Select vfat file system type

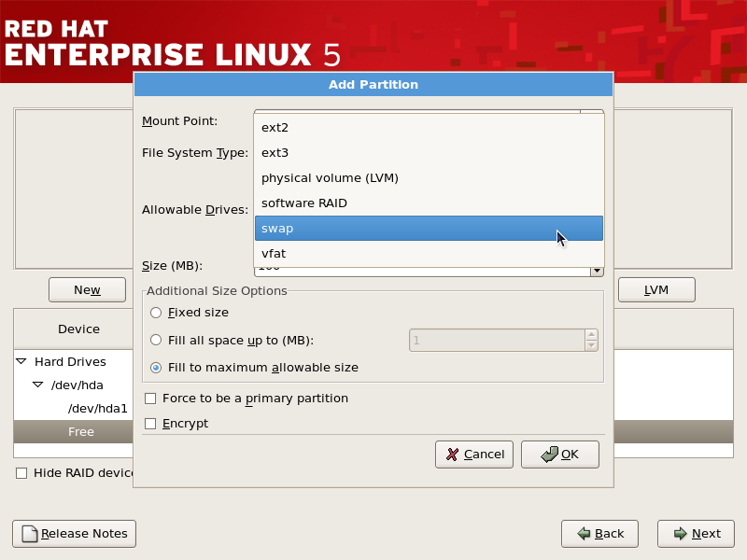pos(429,253)
